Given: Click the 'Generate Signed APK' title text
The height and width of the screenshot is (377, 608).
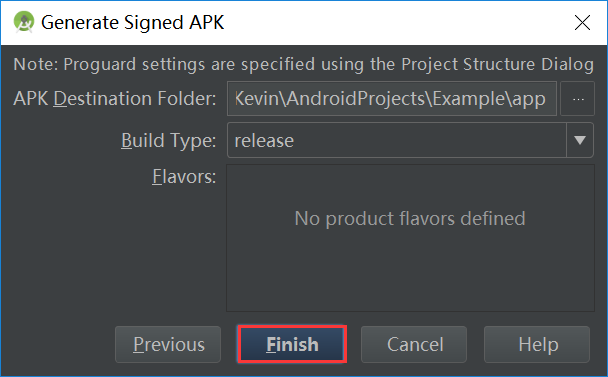Looking at the screenshot, I should pos(133,22).
